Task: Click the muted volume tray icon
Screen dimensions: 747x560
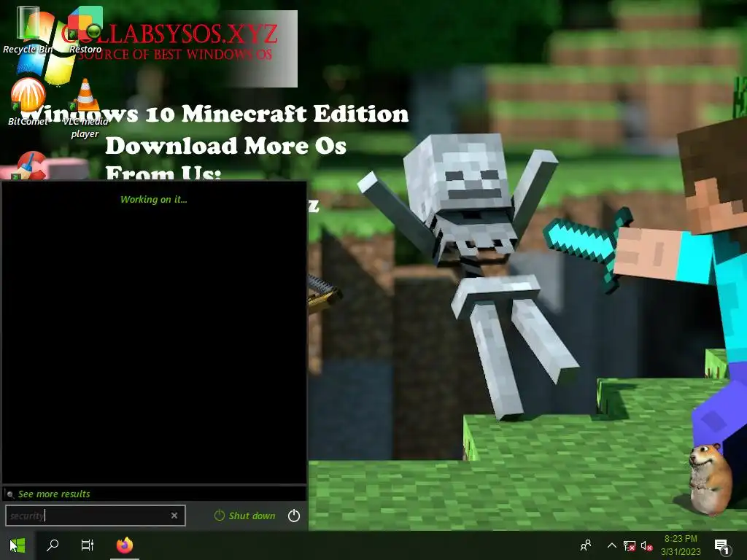Action: point(646,545)
